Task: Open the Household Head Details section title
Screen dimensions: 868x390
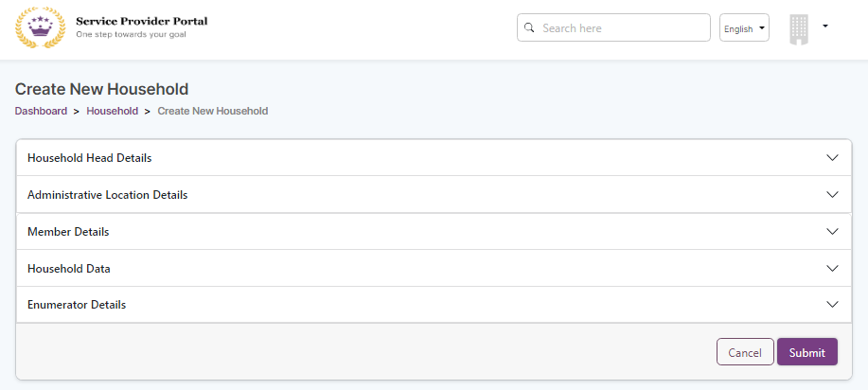Action: pos(90,158)
